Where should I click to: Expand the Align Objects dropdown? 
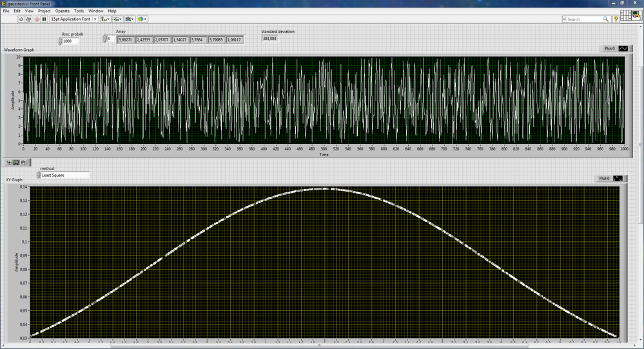pyautogui.click(x=105, y=19)
